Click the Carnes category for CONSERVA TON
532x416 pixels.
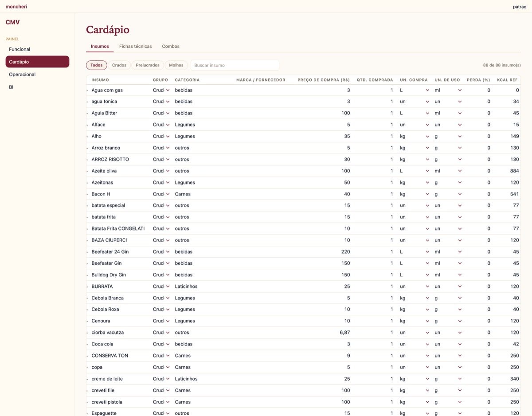183,356
